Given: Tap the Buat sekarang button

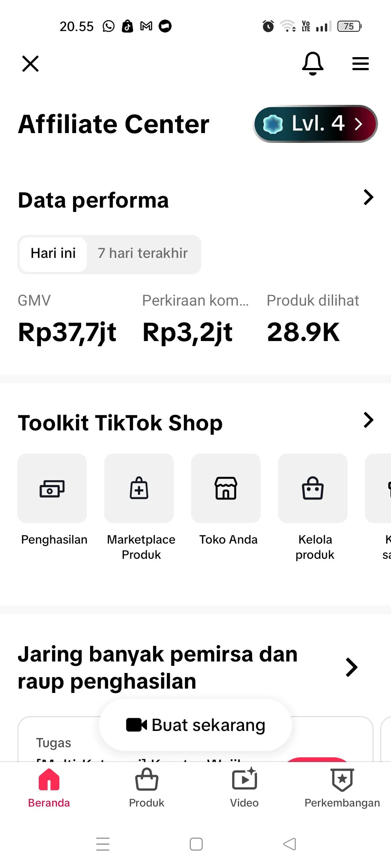Looking at the screenshot, I should point(195,725).
